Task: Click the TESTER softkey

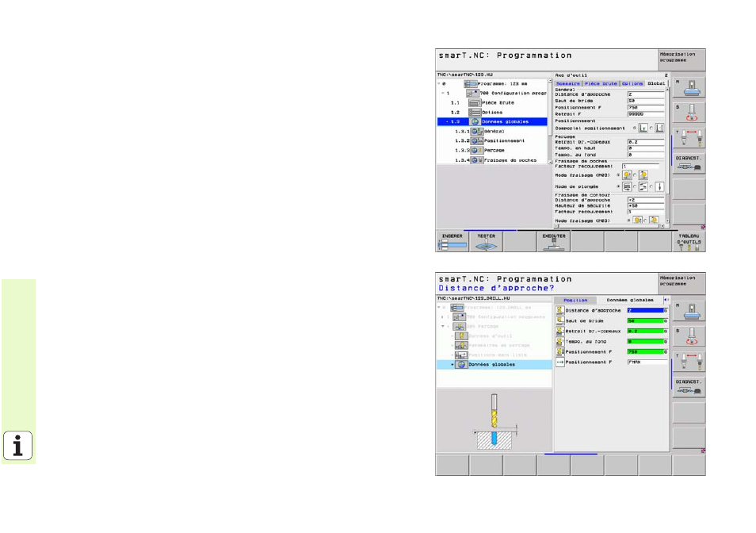Action: point(486,241)
